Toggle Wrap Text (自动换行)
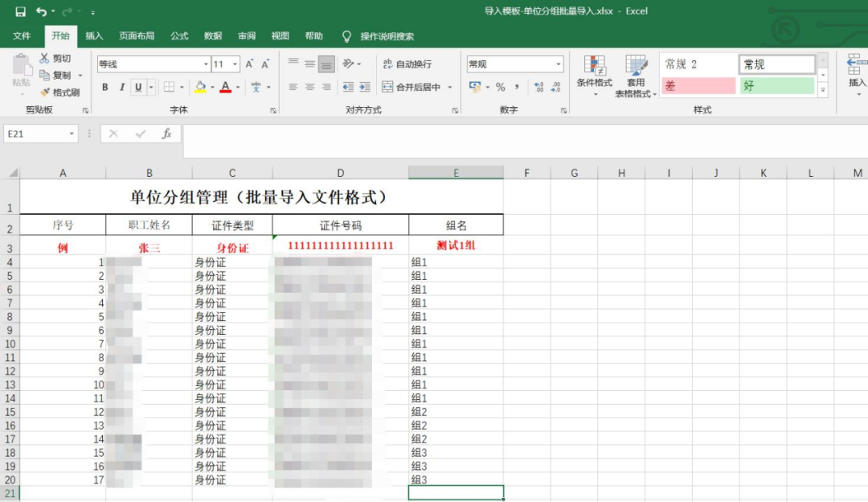868x502 pixels. pos(407,64)
